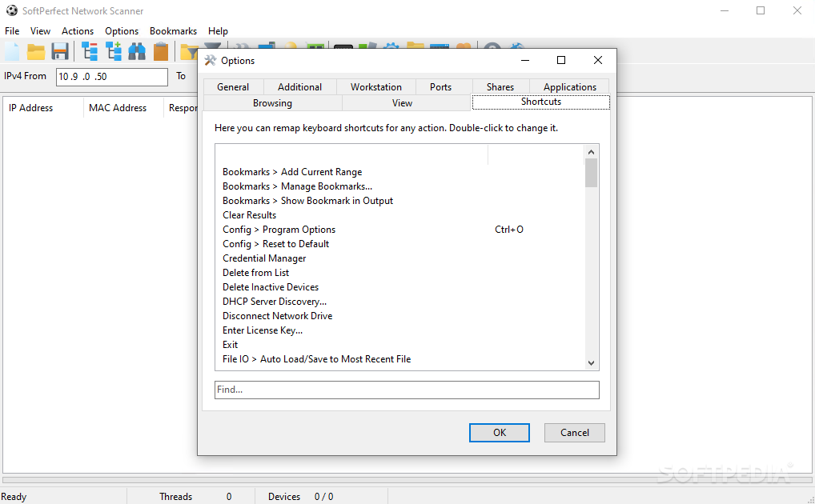Image resolution: width=815 pixels, height=504 pixels.
Task: Maximize the Options dialog
Action: (x=561, y=60)
